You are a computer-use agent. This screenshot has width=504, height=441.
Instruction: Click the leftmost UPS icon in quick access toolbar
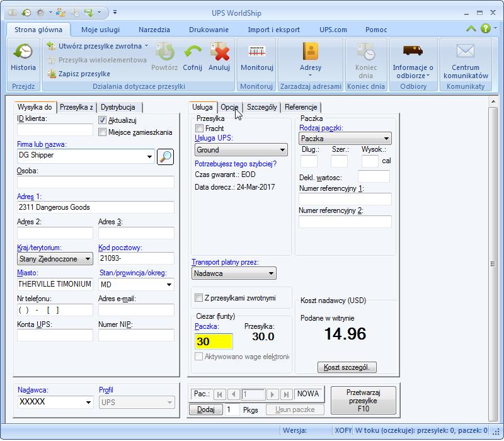(x=13, y=13)
